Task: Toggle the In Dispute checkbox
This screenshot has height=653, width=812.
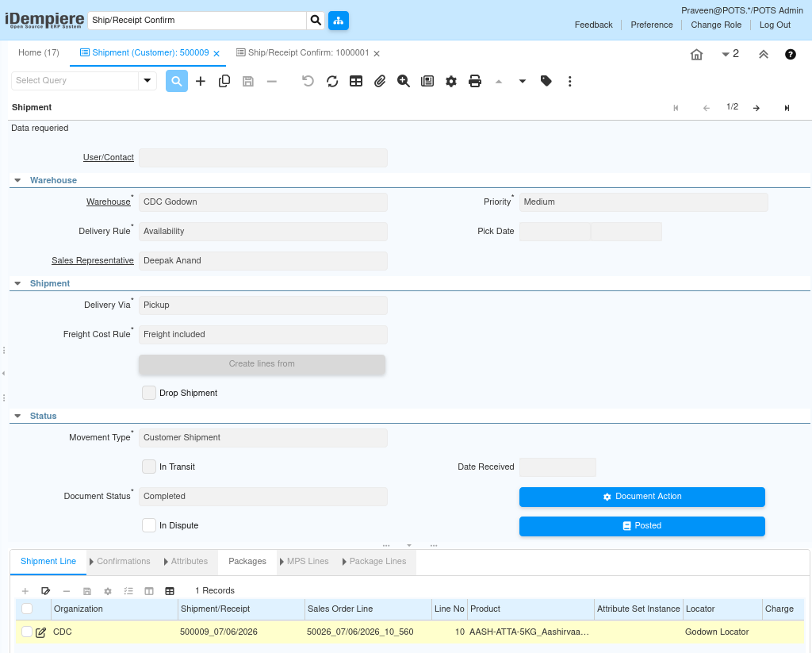Action: click(149, 525)
